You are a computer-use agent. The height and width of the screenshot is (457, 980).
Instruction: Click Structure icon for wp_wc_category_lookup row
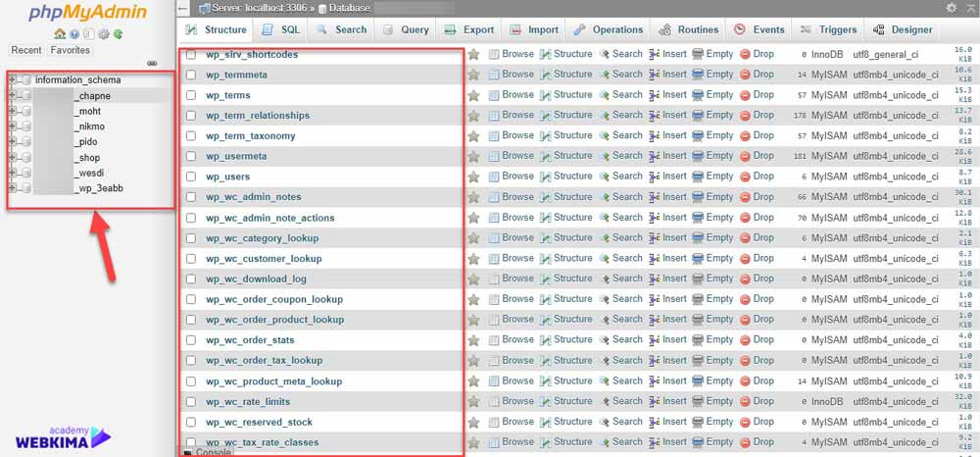pos(546,237)
